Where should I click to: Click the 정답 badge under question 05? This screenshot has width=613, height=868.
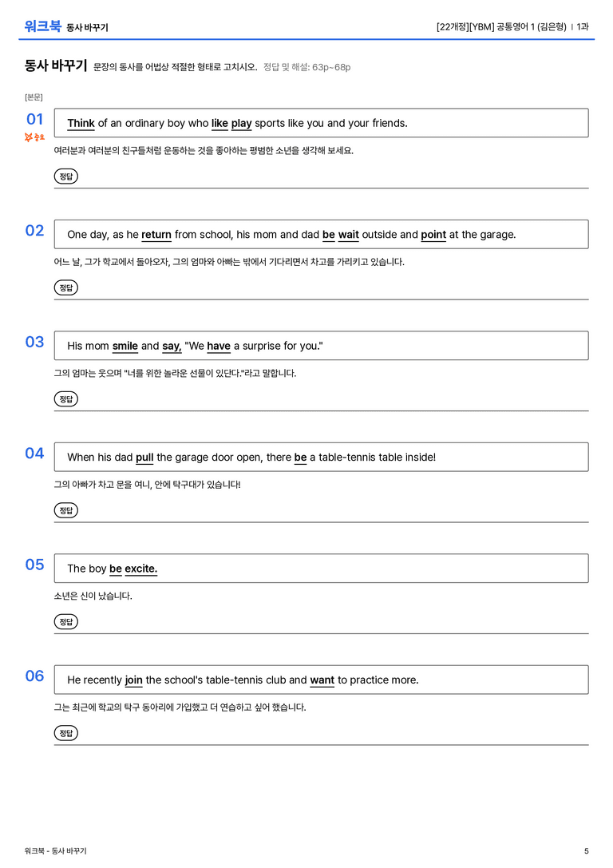[65, 622]
